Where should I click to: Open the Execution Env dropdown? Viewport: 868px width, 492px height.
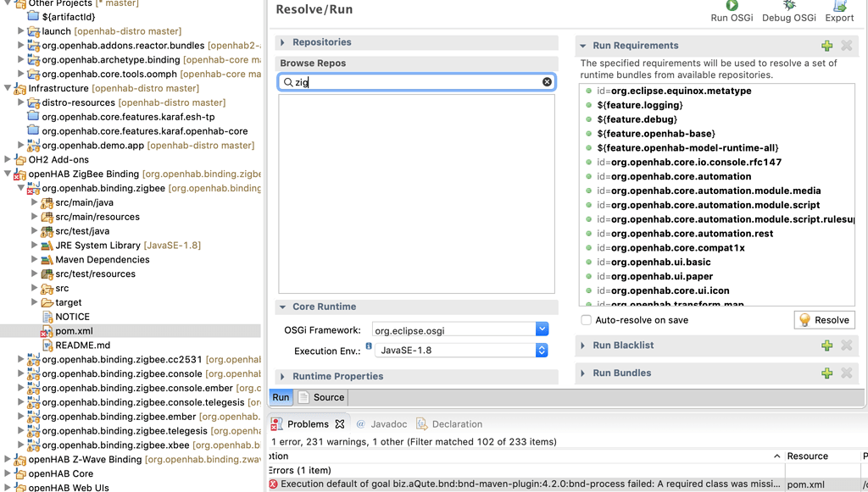click(x=542, y=351)
